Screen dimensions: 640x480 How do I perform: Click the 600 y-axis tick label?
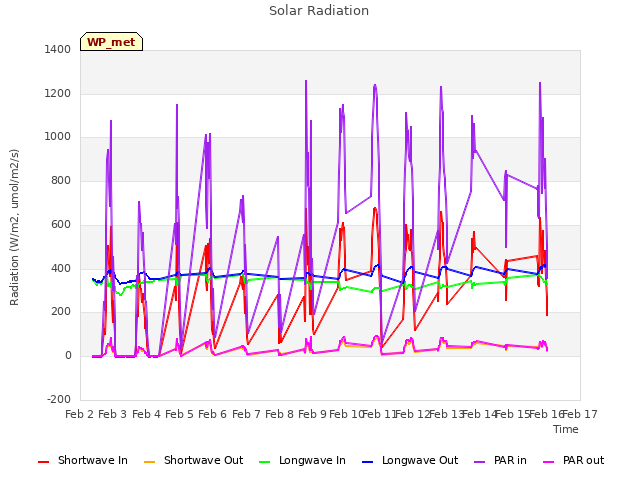click(61, 224)
